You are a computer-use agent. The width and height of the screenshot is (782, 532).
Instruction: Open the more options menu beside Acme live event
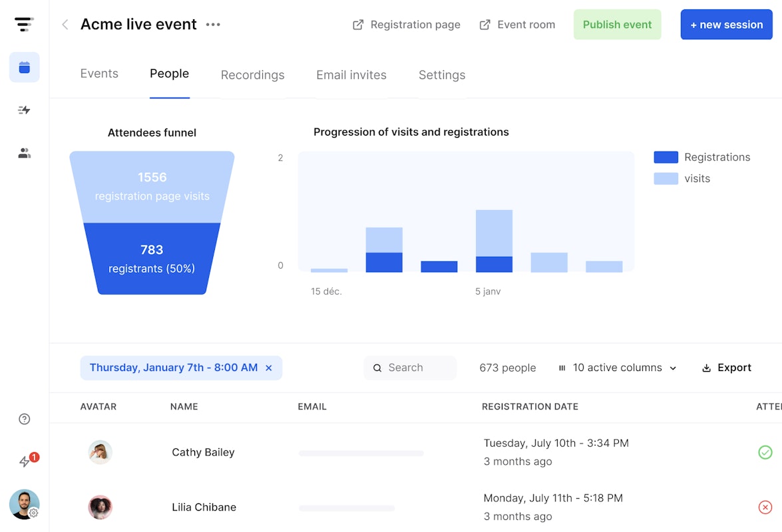[x=213, y=24]
